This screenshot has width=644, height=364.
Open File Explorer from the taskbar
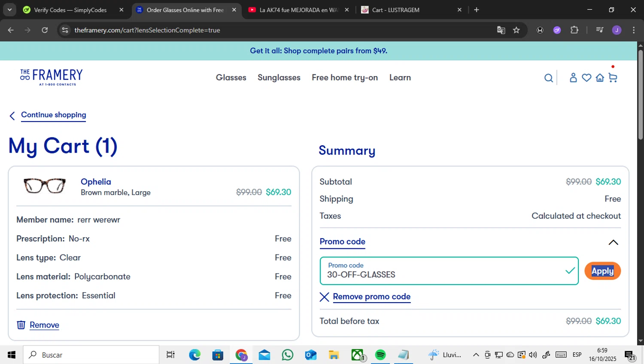pyautogui.click(x=334, y=355)
